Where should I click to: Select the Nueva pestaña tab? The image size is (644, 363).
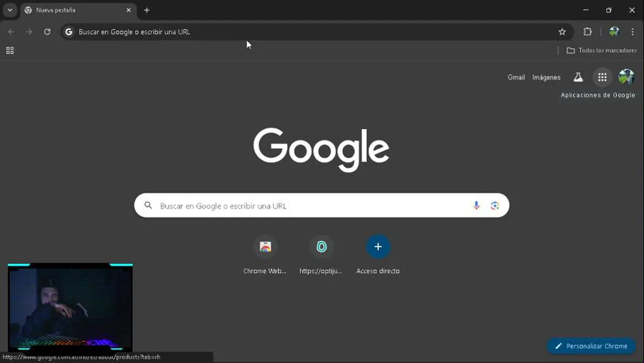78,10
